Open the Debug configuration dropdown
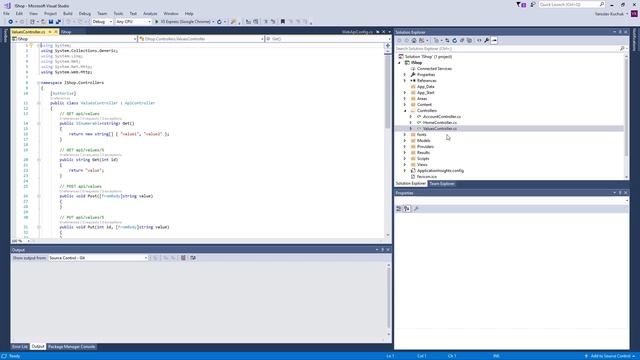The width and height of the screenshot is (640, 360). (102, 22)
